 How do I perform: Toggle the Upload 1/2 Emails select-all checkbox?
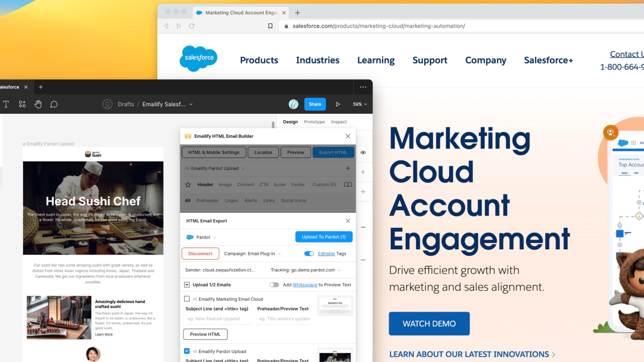click(187, 285)
